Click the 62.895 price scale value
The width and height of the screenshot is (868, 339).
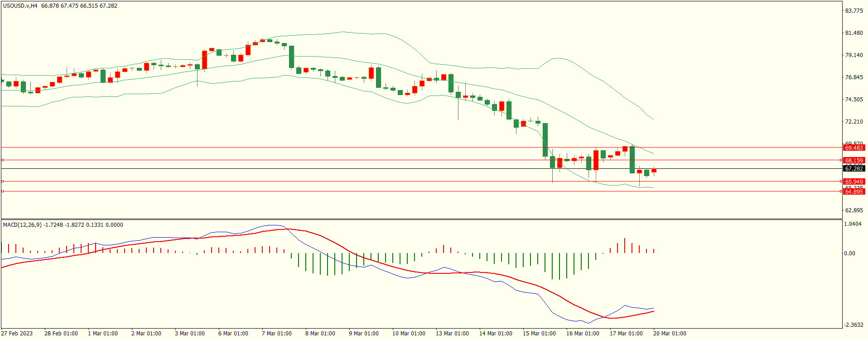tap(854, 210)
